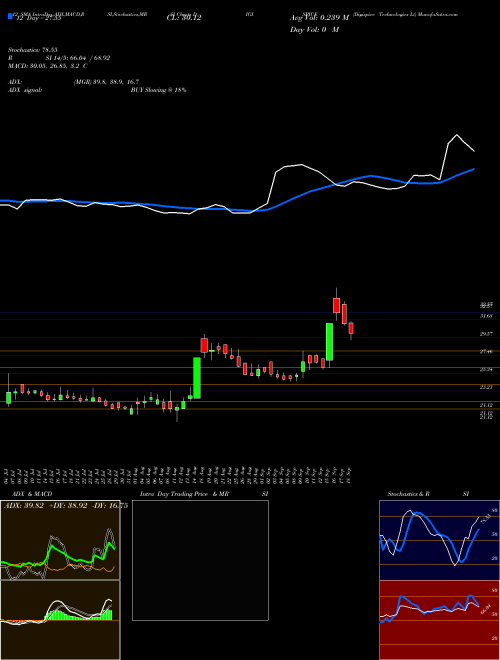This screenshot has width=500, height=660.
Task: Click the blue 12-day SMA legend square
Action: tap(10, 17)
